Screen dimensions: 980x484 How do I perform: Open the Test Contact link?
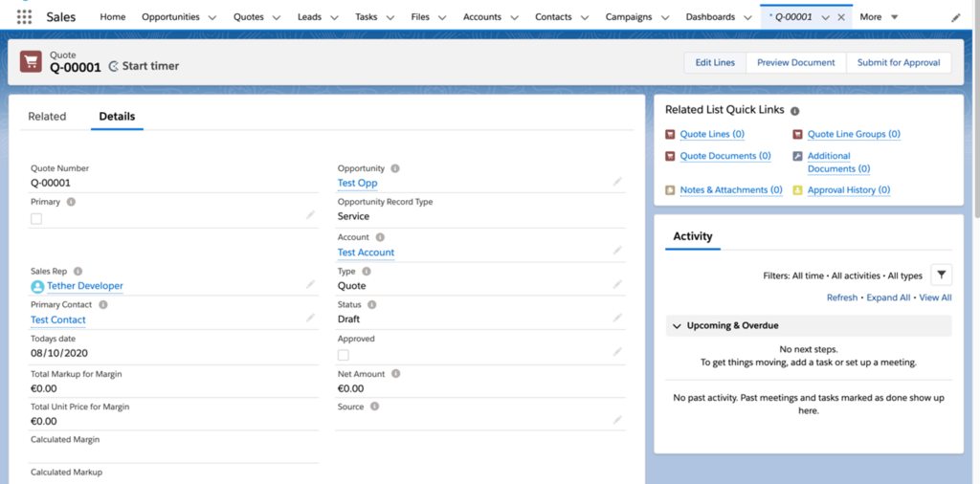click(x=58, y=319)
